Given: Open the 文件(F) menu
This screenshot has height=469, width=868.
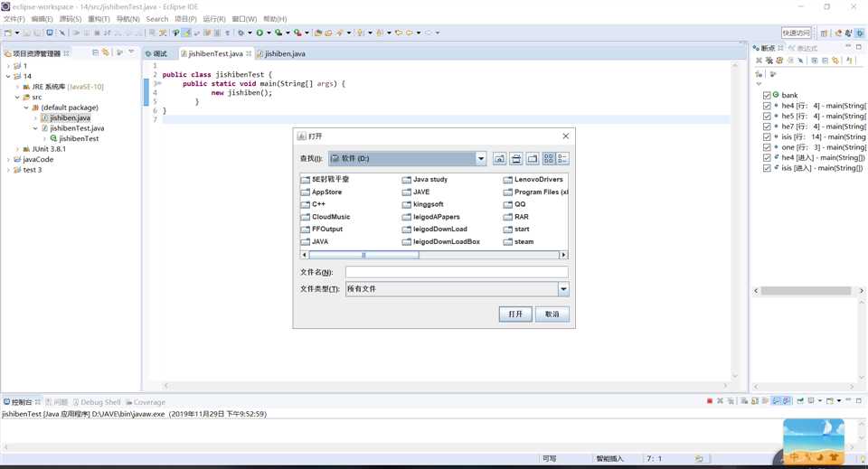Looking at the screenshot, I should tap(14, 19).
